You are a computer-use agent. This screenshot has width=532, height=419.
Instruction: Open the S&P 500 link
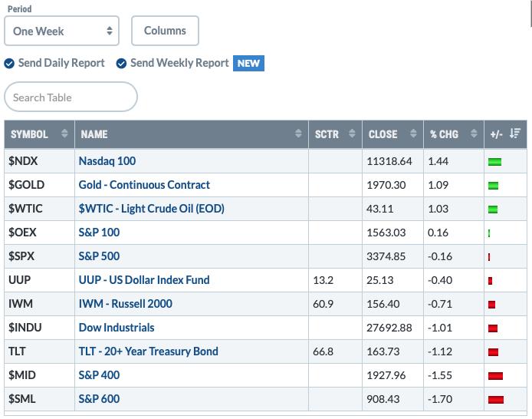click(x=99, y=256)
